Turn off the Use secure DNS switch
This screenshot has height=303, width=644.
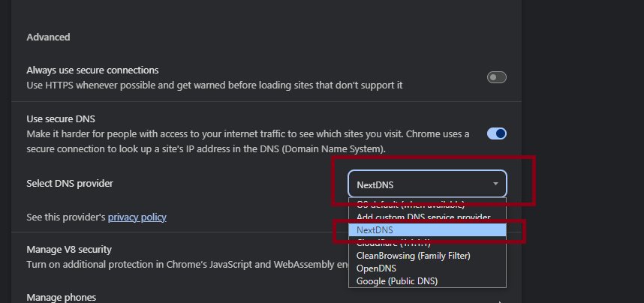497,133
